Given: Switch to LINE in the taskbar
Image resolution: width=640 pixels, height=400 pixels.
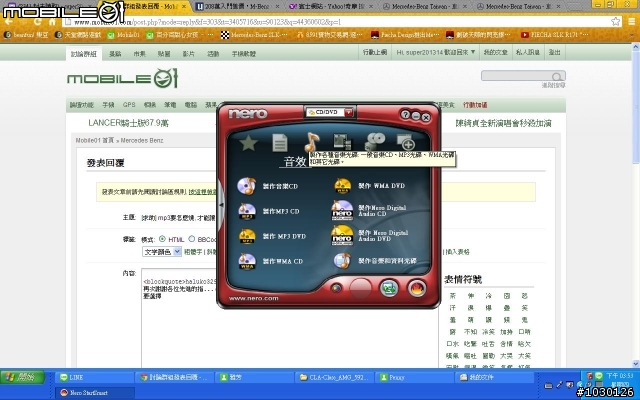Looking at the screenshot, I should point(94,378).
